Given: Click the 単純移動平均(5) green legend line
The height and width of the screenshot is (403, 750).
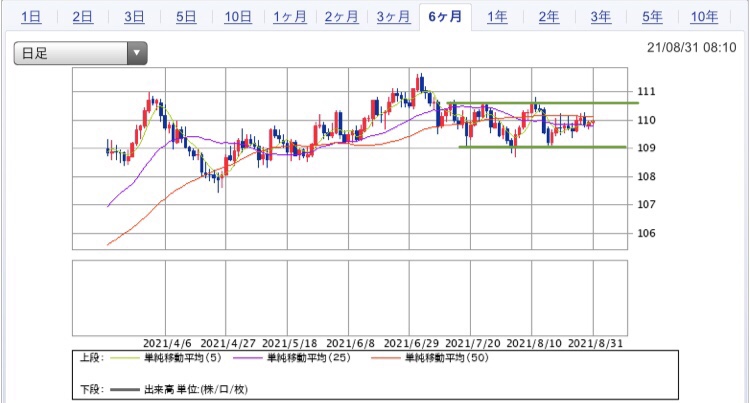Looking at the screenshot, I should [x=126, y=358].
